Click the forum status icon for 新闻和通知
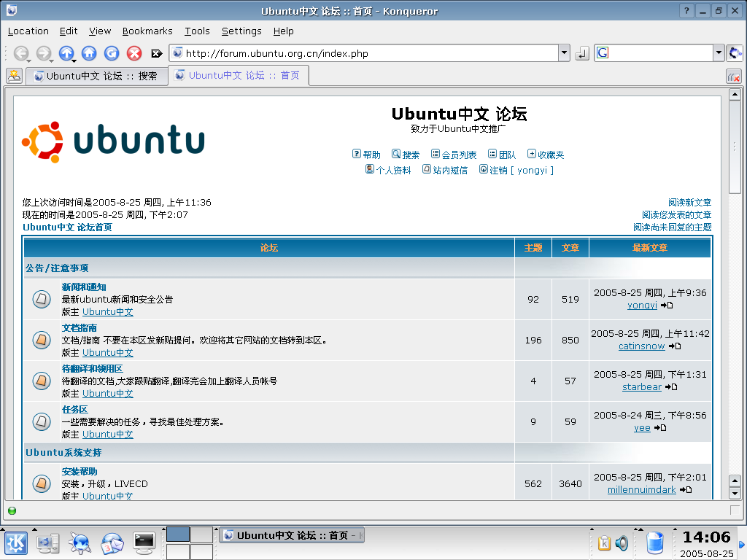 point(42,299)
